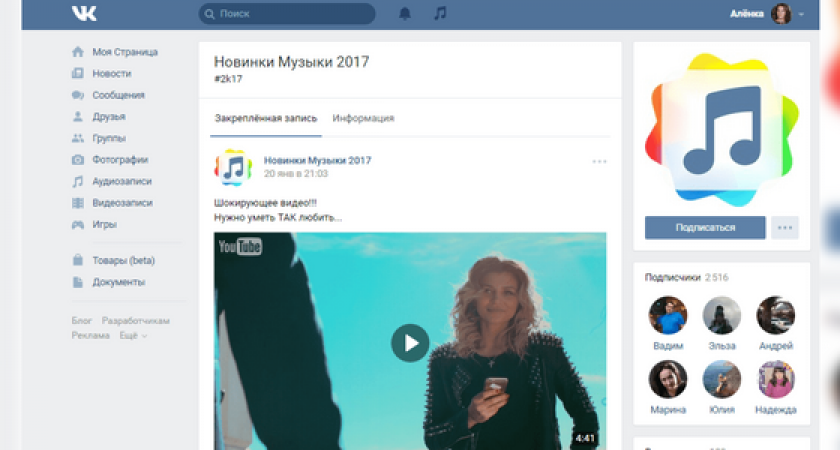Open the Разработчикам footer link
840x450 pixels.
click(136, 321)
